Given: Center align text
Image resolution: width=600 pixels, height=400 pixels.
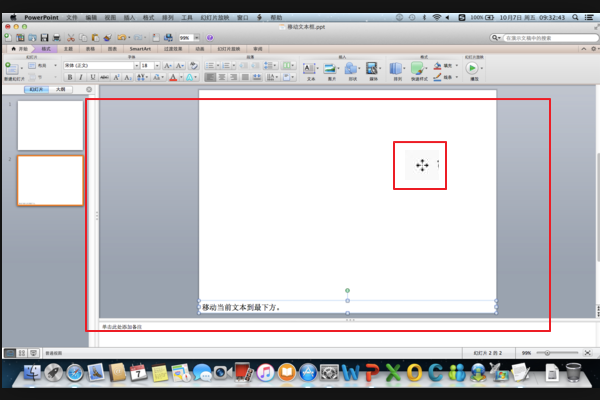Looking at the screenshot, I should [x=222, y=77].
